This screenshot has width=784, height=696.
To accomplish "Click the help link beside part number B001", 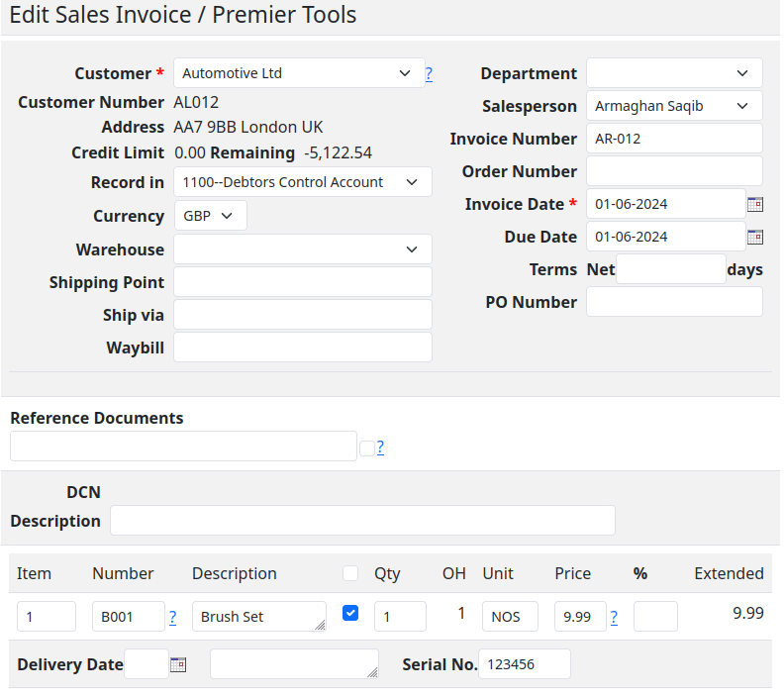I will (x=172, y=618).
